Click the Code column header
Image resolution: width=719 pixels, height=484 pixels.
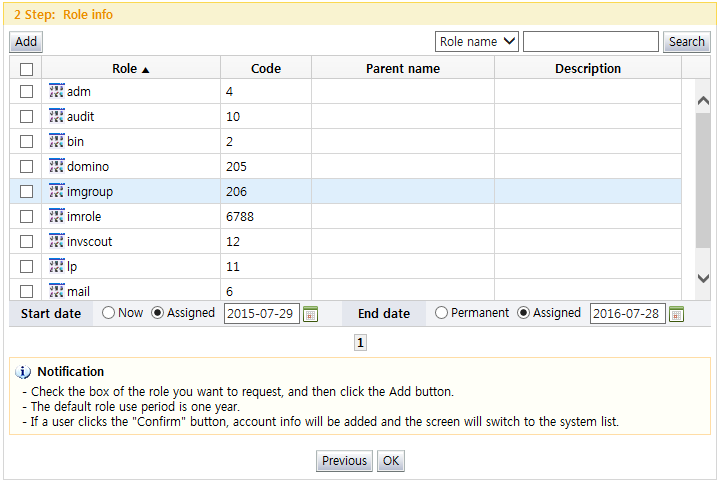(x=265, y=69)
